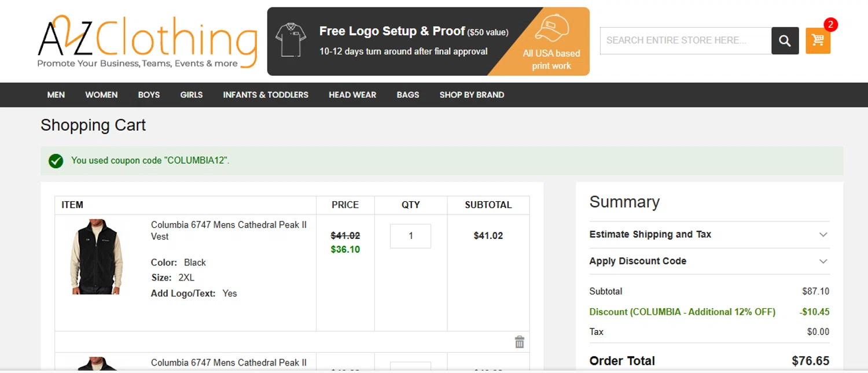Screen dimensions: 868x373
Task: Open the WOMEN menu
Action: coord(101,95)
